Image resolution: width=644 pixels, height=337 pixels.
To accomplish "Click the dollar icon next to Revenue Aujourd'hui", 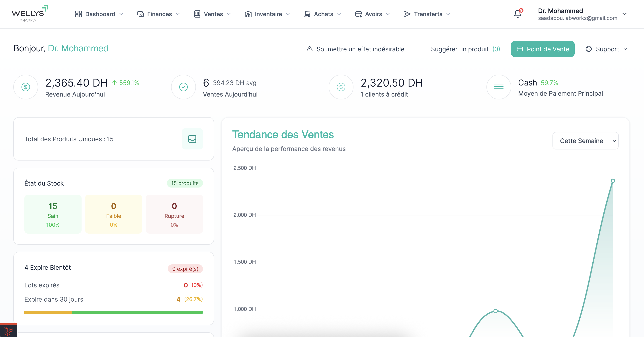I will (x=25, y=87).
